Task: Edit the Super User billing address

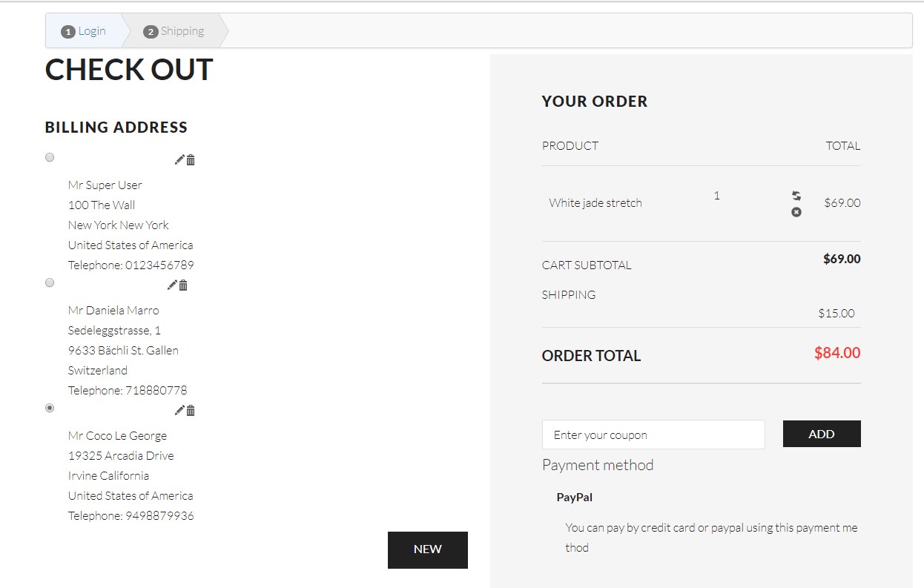Action: click(x=179, y=159)
